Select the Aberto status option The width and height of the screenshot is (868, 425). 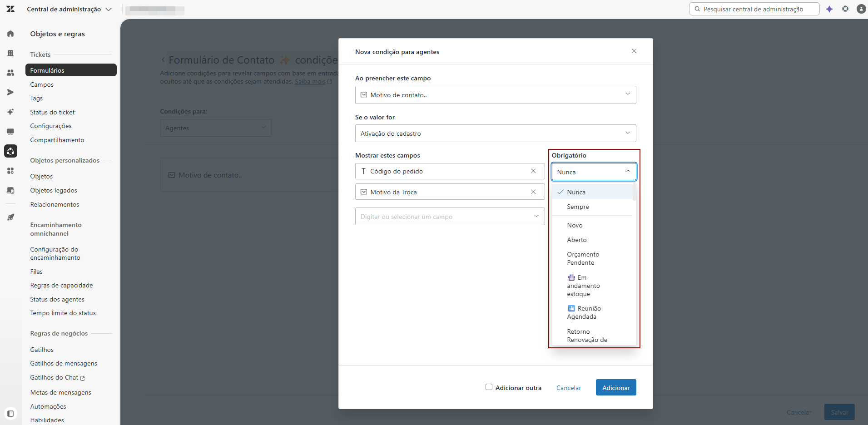[593, 240]
